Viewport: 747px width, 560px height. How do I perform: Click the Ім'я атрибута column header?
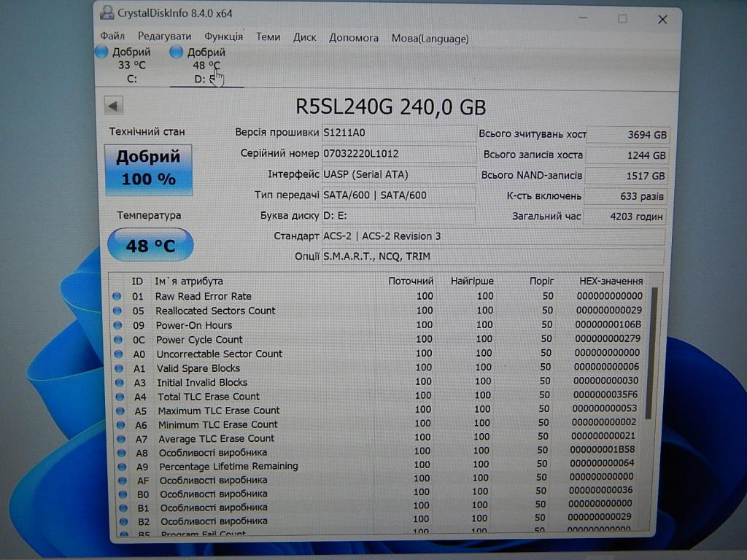click(188, 281)
